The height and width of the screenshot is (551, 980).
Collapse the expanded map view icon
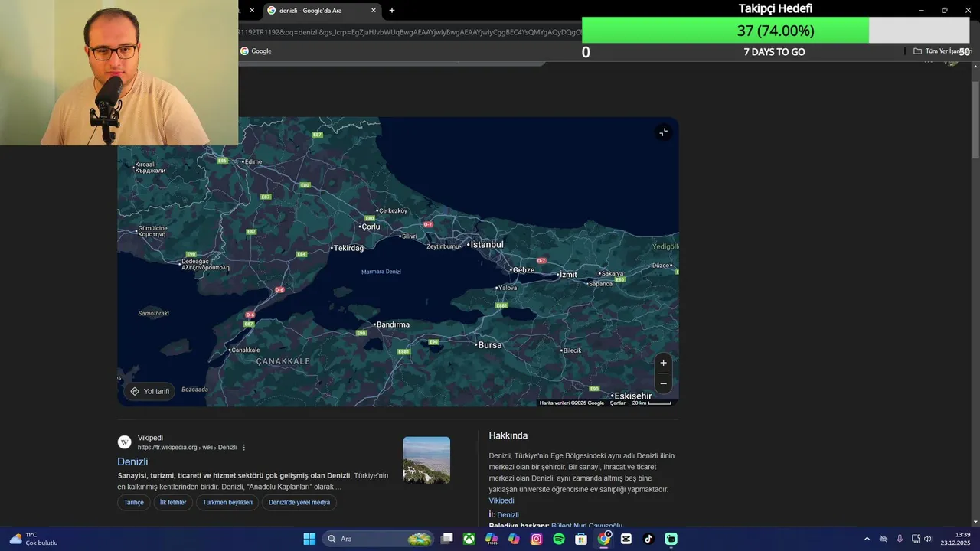pyautogui.click(x=663, y=132)
